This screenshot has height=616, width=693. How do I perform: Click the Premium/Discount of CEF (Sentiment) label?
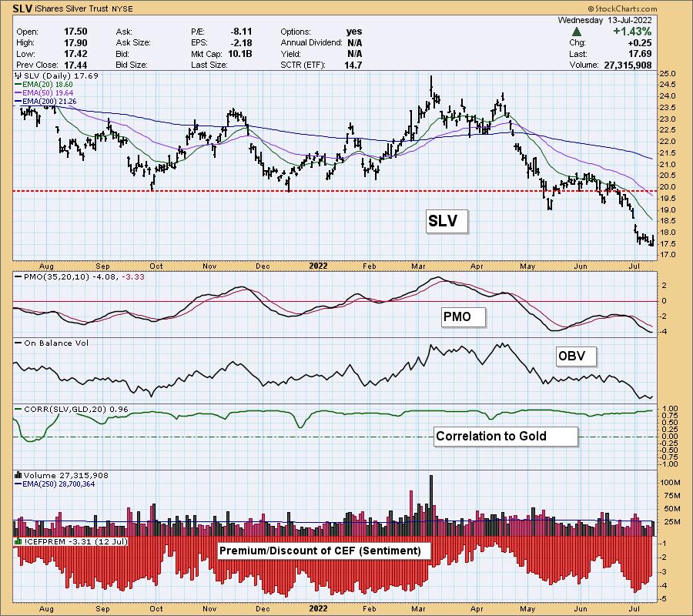click(324, 551)
